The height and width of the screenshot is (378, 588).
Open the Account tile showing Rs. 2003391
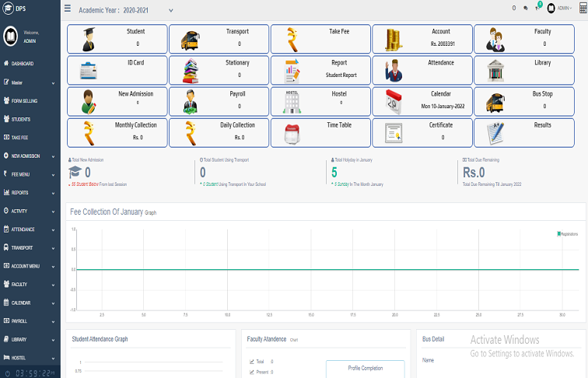(x=422, y=39)
